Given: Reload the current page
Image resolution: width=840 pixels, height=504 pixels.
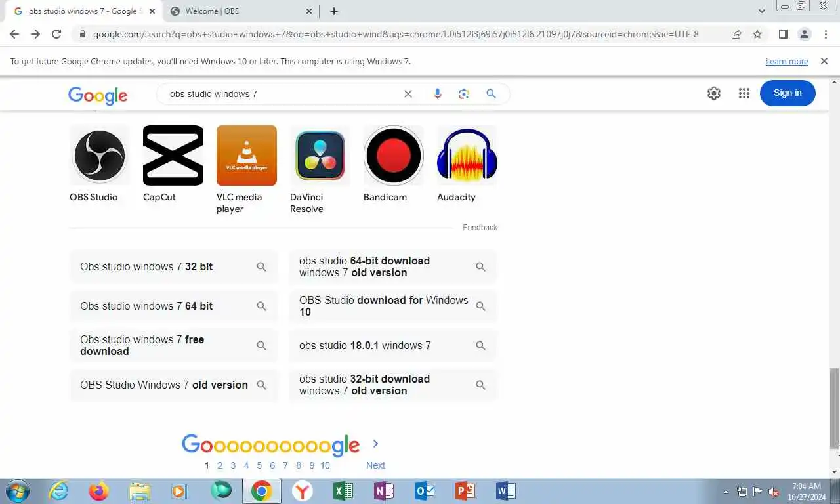Looking at the screenshot, I should click(x=56, y=34).
